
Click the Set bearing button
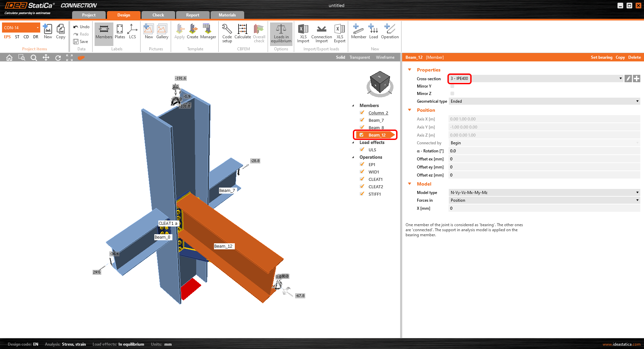[x=601, y=57]
